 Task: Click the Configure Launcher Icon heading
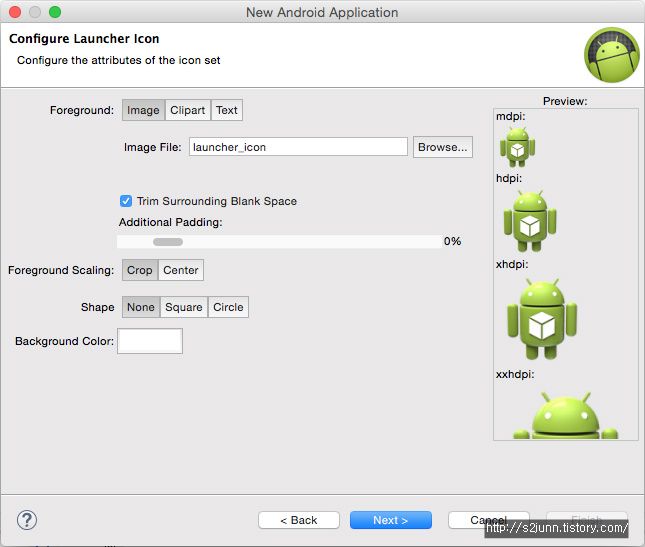tap(84, 39)
